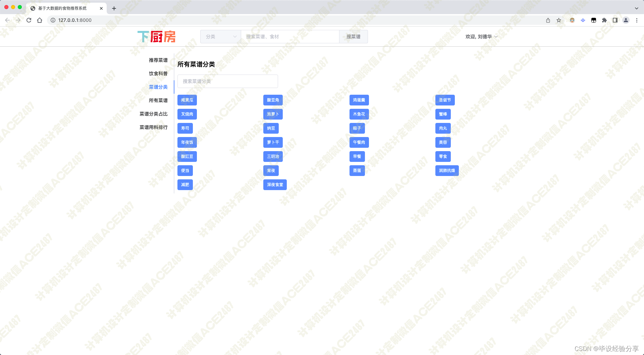Open the Extensions puzzle icon
Viewport: 644px width, 355px height.
(604, 20)
